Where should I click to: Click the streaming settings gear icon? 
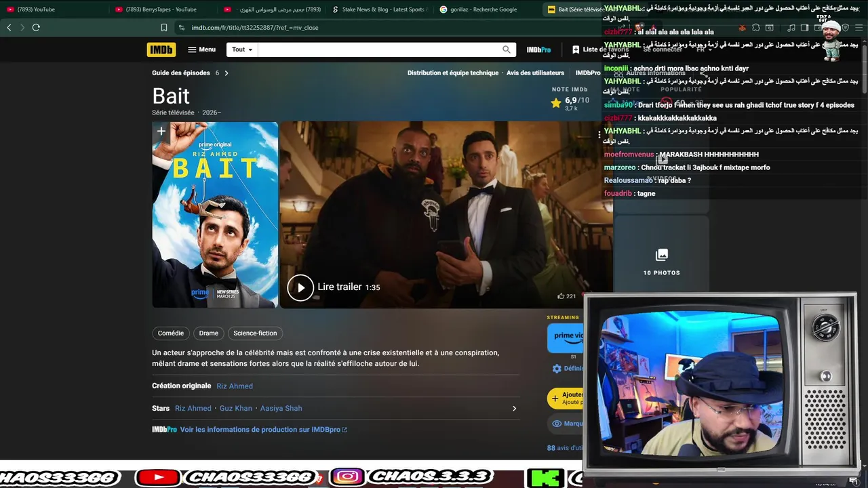tap(557, 369)
